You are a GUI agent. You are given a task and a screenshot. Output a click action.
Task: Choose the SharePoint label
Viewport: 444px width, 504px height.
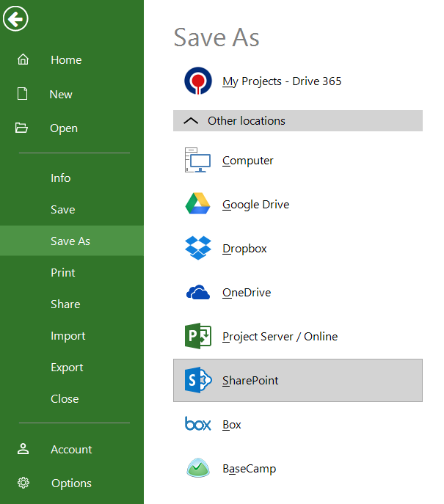[250, 381]
